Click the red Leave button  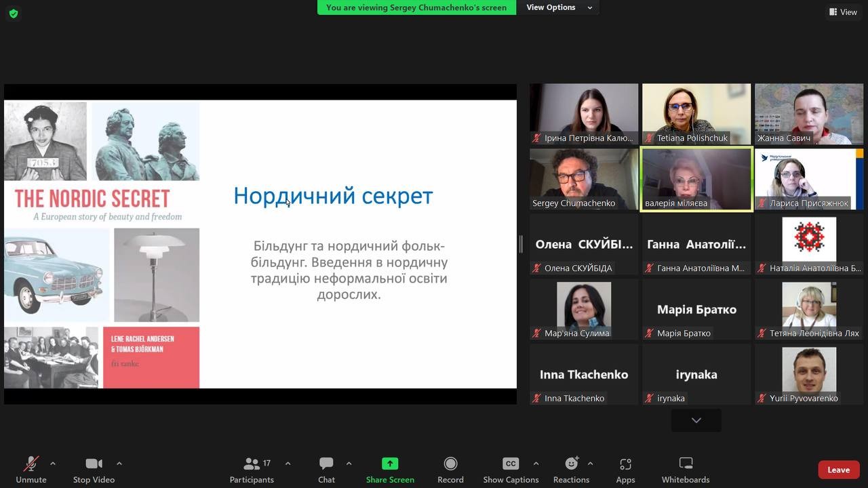[x=838, y=470]
